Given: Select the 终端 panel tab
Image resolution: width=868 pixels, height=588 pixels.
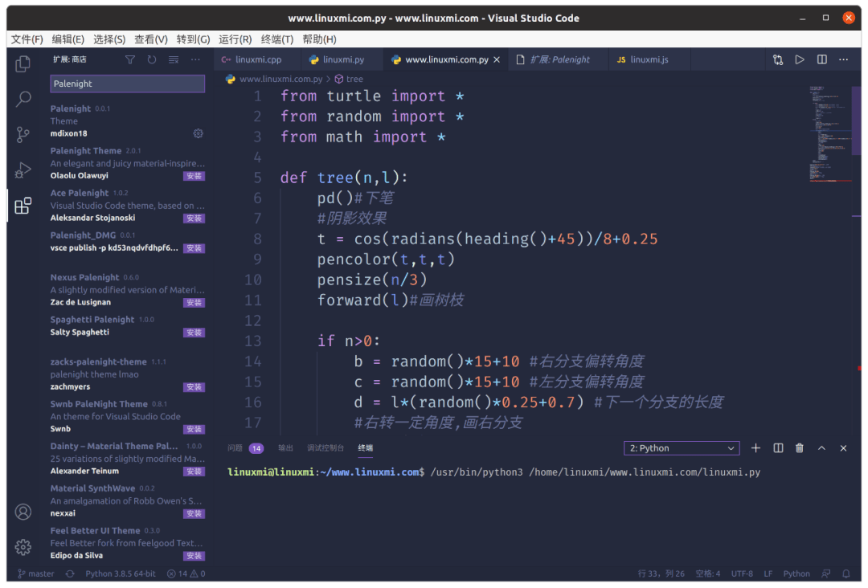Looking at the screenshot, I should [366, 448].
